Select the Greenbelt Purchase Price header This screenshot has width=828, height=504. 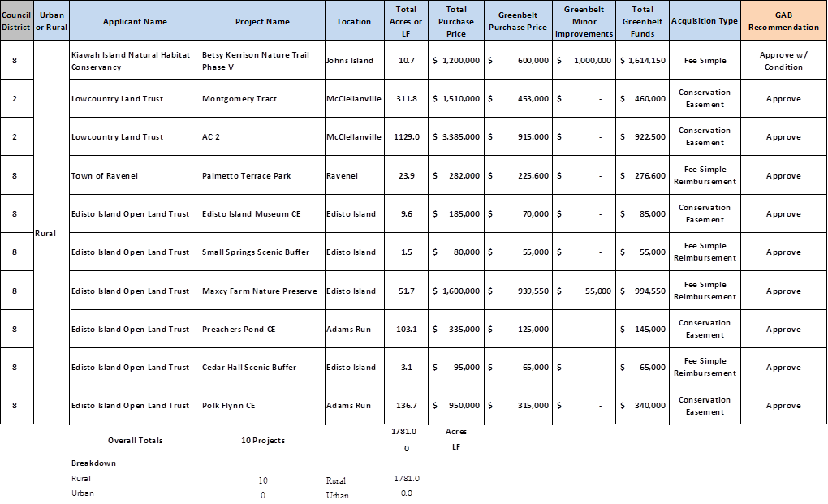(x=517, y=21)
